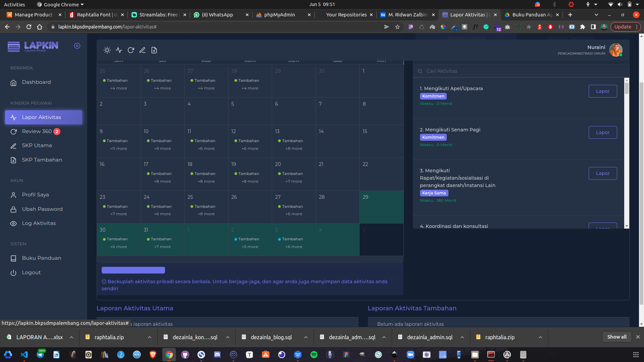This screenshot has width=644, height=362.
Task: Open Review 360 menu item
Action: [x=37, y=131]
